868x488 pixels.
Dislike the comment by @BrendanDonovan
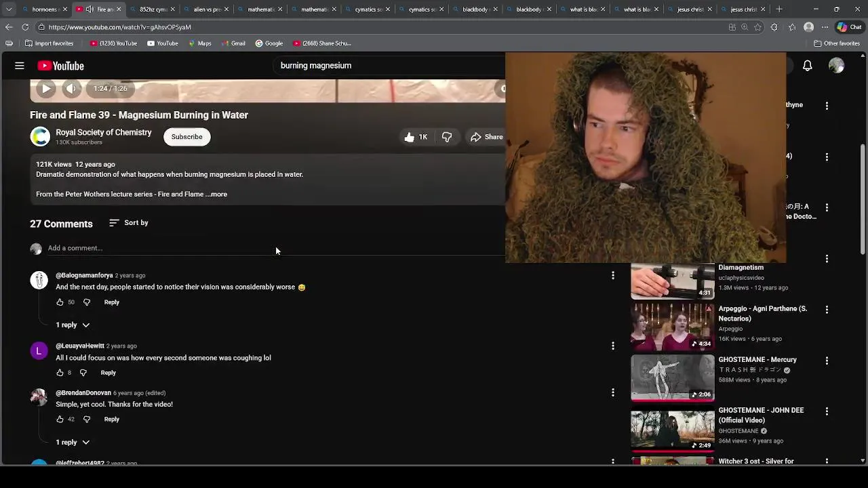[x=86, y=420]
